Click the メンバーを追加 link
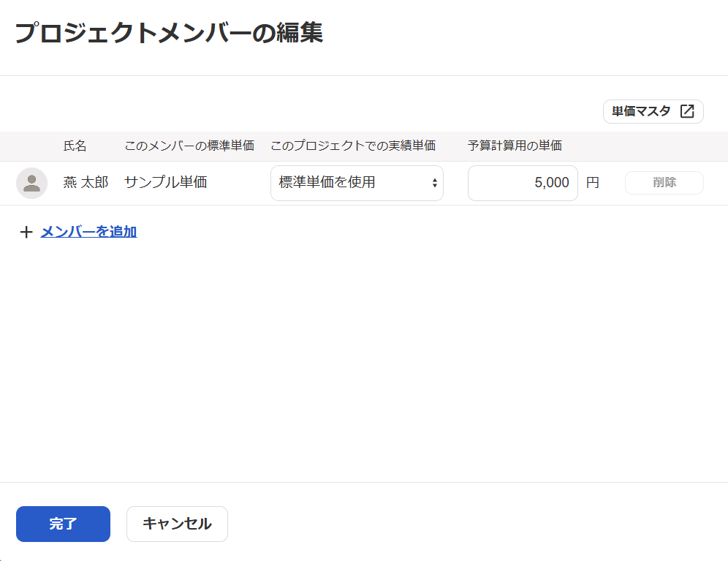Screen dimensions: 728x561 click(88, 231)
